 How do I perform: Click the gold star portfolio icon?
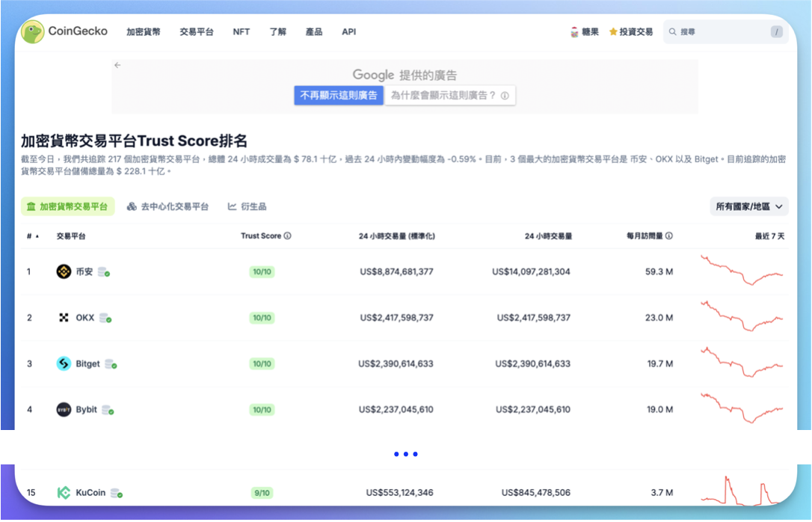click(613, 31)
